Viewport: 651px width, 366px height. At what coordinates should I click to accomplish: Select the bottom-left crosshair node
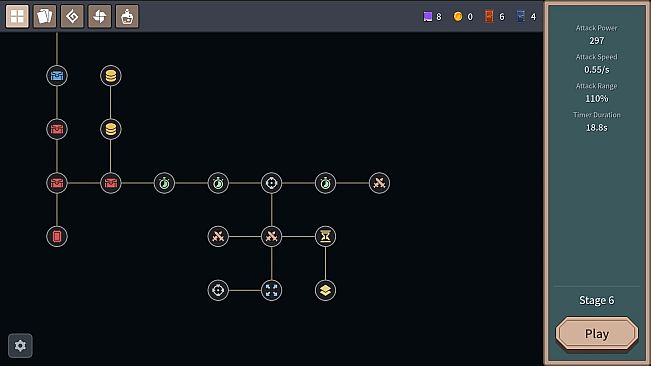[218, 290]
